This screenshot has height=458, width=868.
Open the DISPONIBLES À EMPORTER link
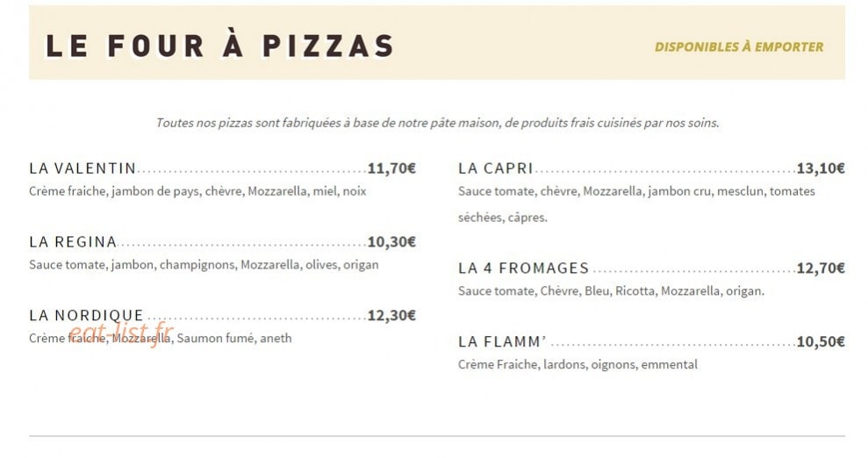pos(739,47)
